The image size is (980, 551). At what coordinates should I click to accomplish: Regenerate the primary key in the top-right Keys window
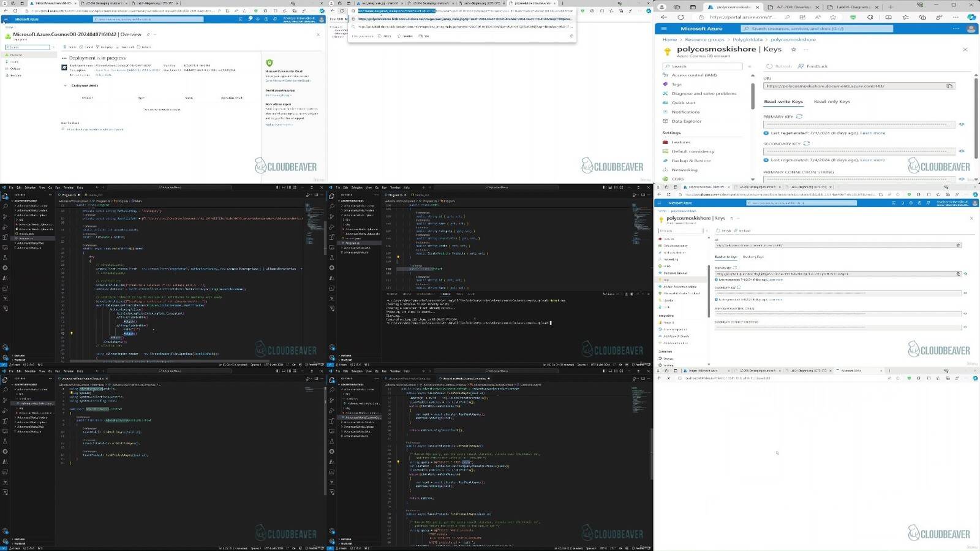(x=799, y=116)
